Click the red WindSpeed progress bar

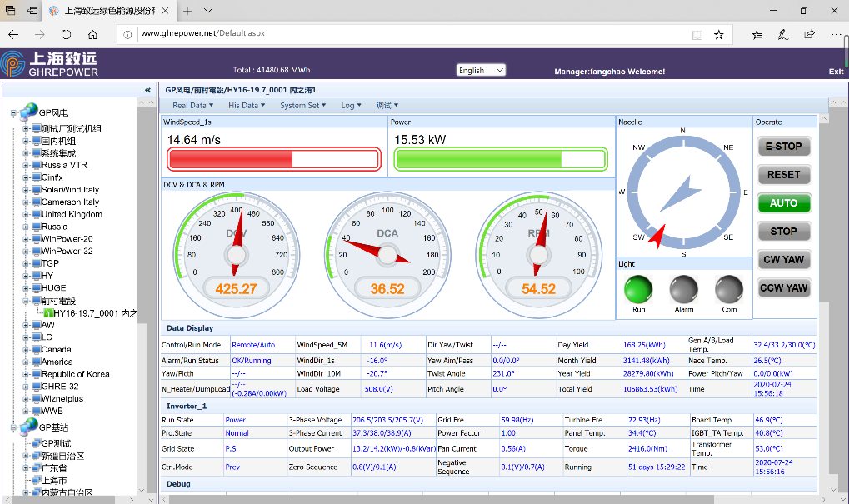coord(274,159)
